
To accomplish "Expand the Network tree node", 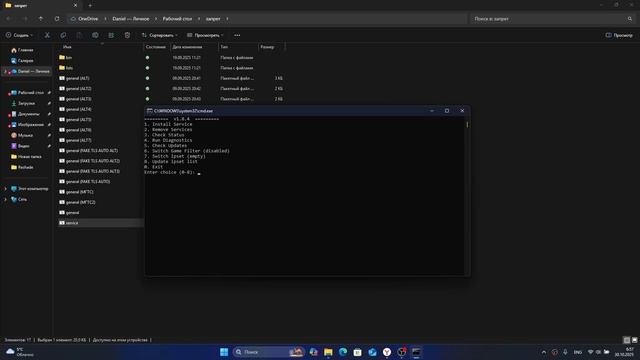I will [x=5, y=200].
